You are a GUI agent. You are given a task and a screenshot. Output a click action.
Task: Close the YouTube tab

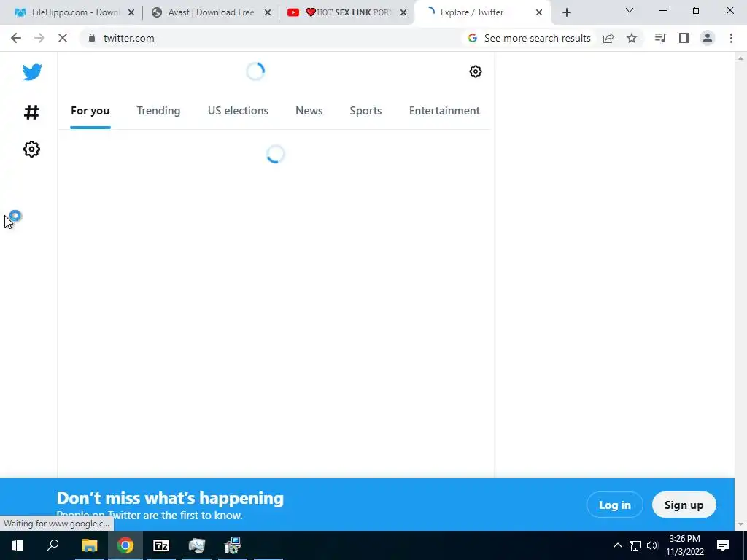tap(403, 12)
